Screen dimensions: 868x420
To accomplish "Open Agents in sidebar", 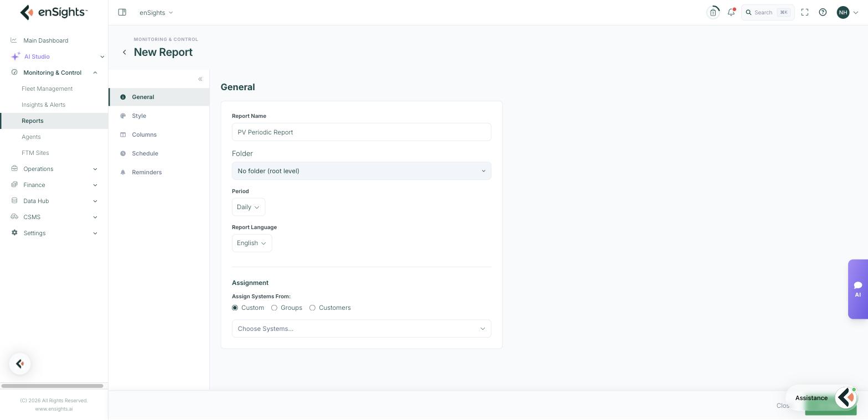I will (31, 137).
